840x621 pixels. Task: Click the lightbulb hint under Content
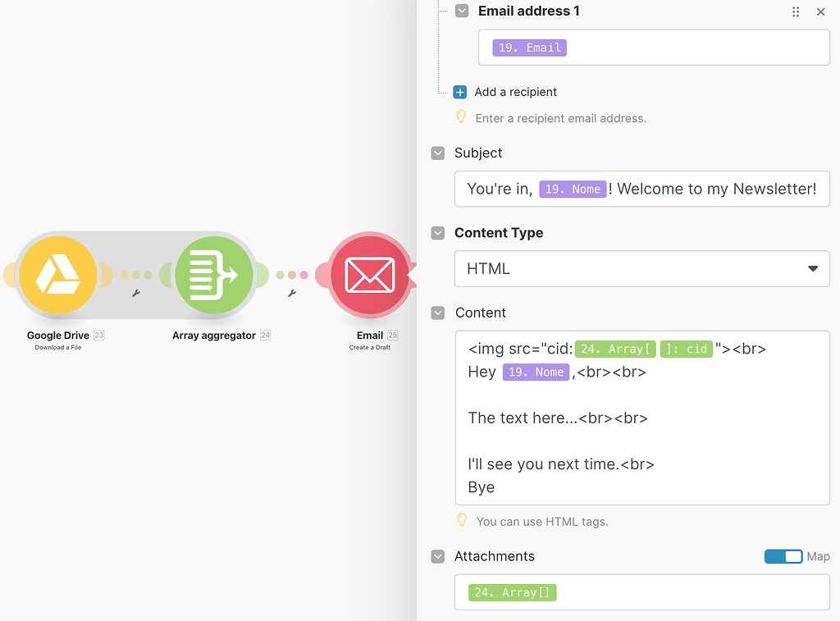click(462, 520)
